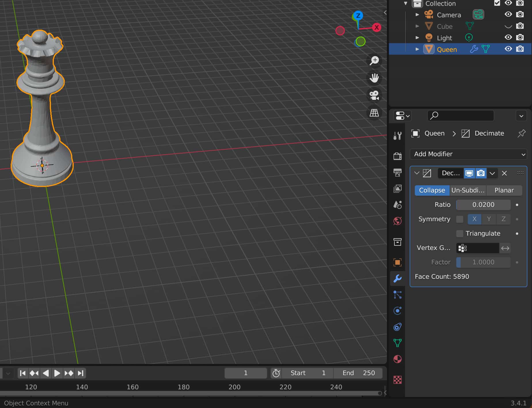Open Object Data properties green triangle icon
532x408 pixels.
pos(398,343)
